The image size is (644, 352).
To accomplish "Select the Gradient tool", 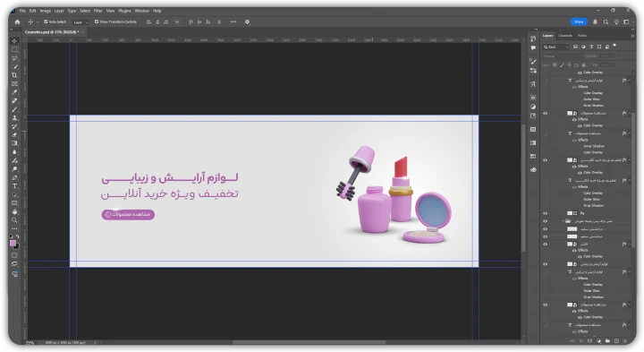I will [x=15, y=143].
